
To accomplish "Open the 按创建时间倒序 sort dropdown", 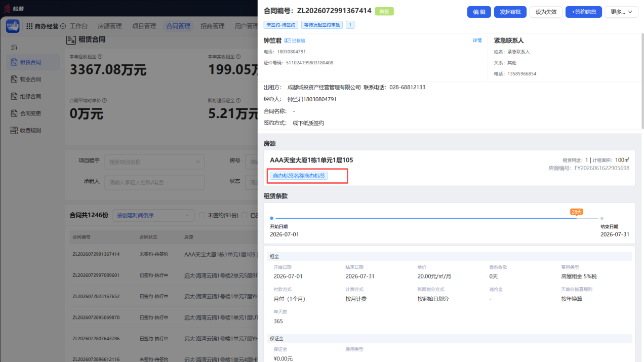I will point(153,215).
